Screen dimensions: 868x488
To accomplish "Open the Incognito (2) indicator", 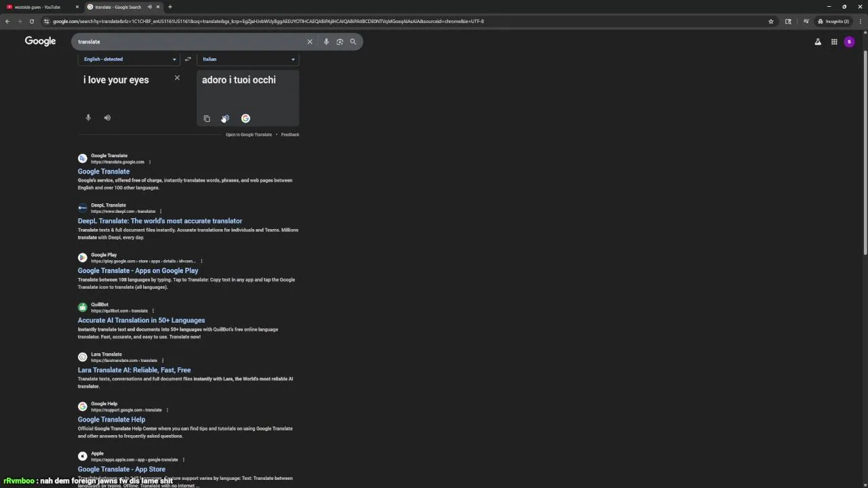I will point(833,21).
